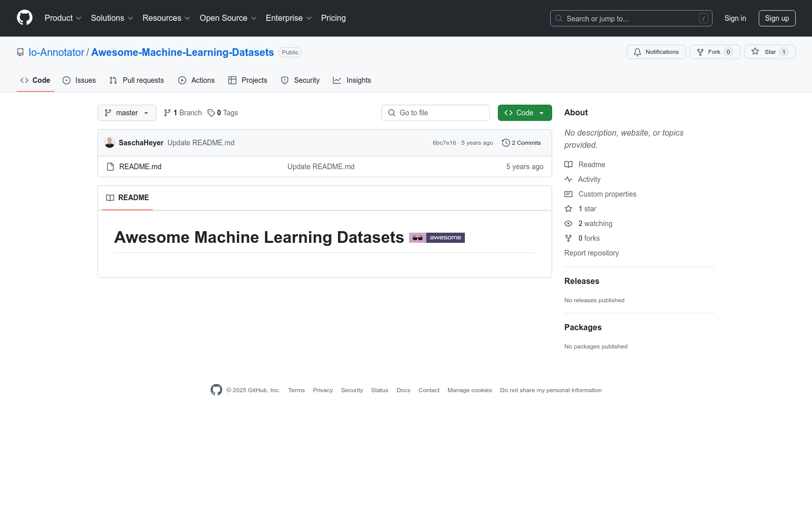Open the Enterprise dropdown
The image size is (812, 508).
pos(289,18)
